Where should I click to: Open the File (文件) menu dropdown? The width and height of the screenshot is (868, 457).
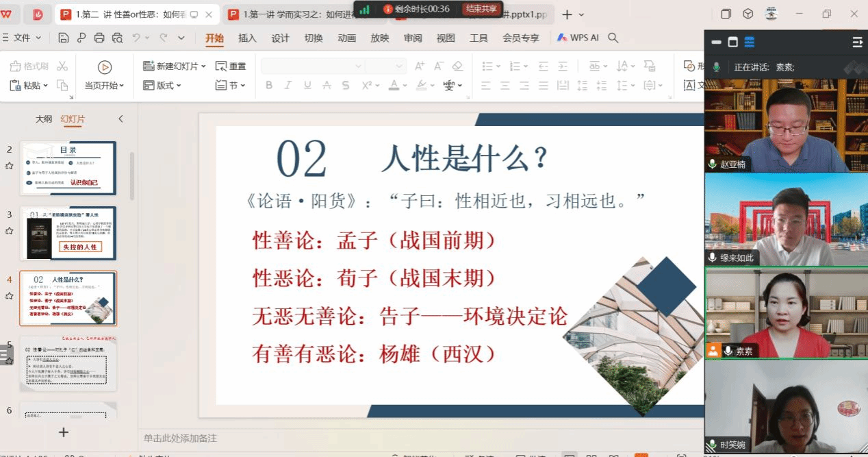tap(27, 38)
